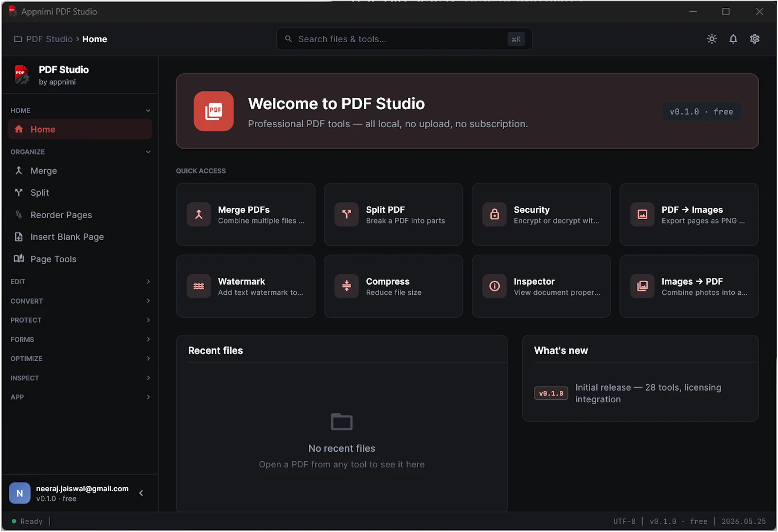Click the Page Tools sidebar icon
This screenshot has width=778, height=532.
click(18, 258)
